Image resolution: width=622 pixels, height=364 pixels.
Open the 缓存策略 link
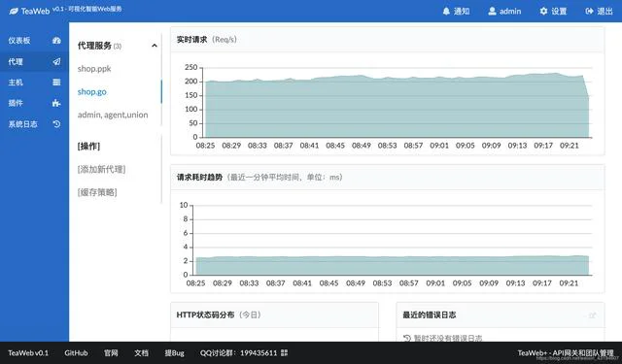[x=97, y=192]
